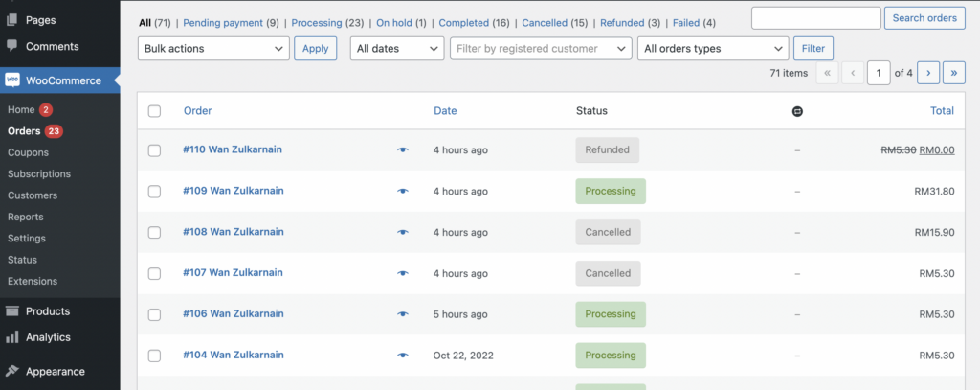Preview order #106 with eye icon
The height and width of the screenshot is (390, 980).
pos(403,314)
